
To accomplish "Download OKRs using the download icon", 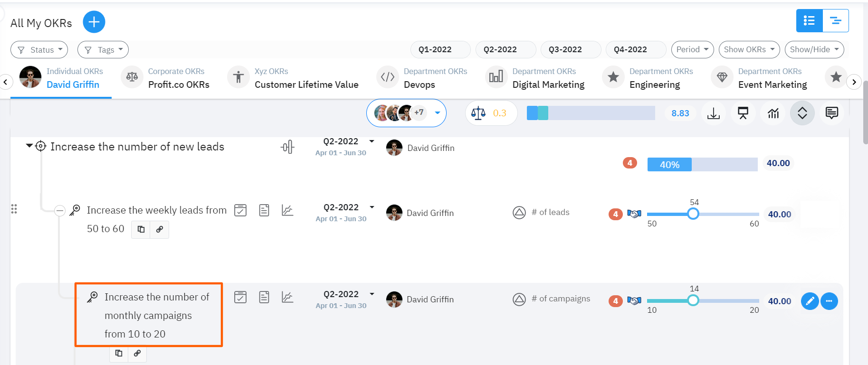I will click(713, 113).
